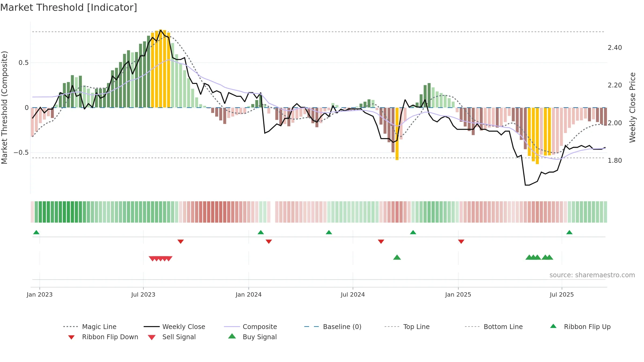Viewport: 644px width, 362px height.
Task: Click the Jan 2025 x-axis label
Action: pos(458,295)
